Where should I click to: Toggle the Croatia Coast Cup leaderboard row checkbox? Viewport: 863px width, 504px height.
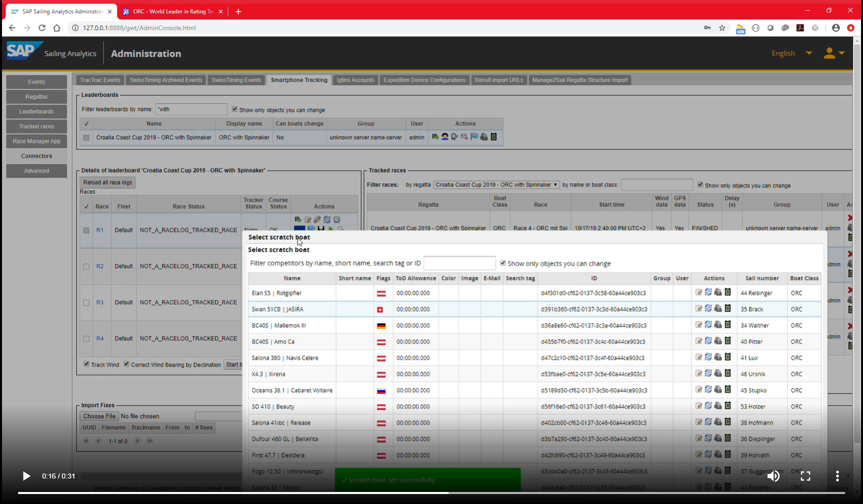point(86,138)
